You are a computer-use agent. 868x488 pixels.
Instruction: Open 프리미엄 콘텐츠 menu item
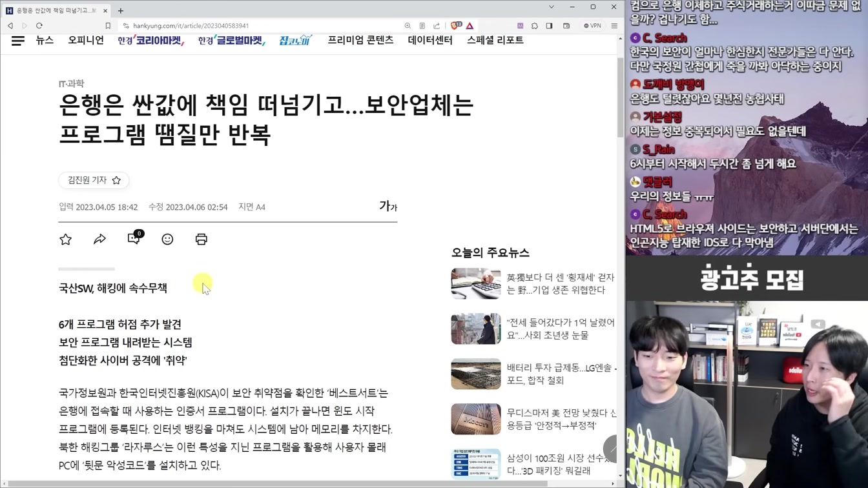[x=360, y=40]
